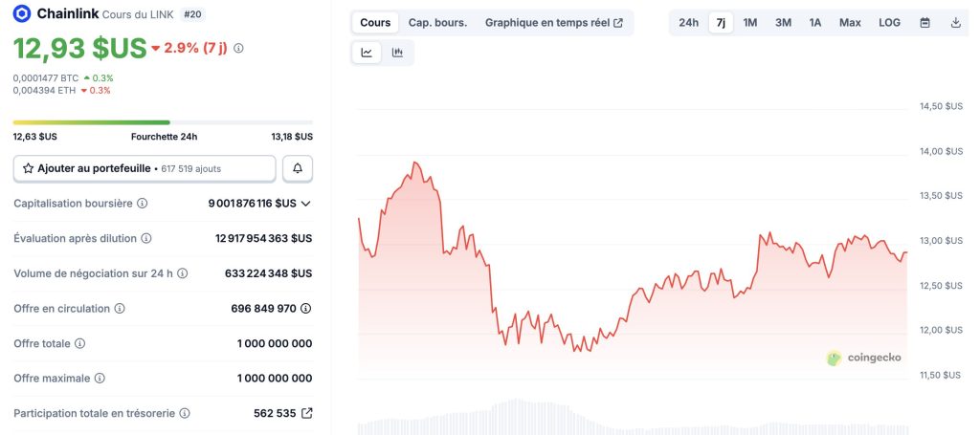Select the Cours tab
This screenshot has height=435, width=980.
[x=375, y=22]
